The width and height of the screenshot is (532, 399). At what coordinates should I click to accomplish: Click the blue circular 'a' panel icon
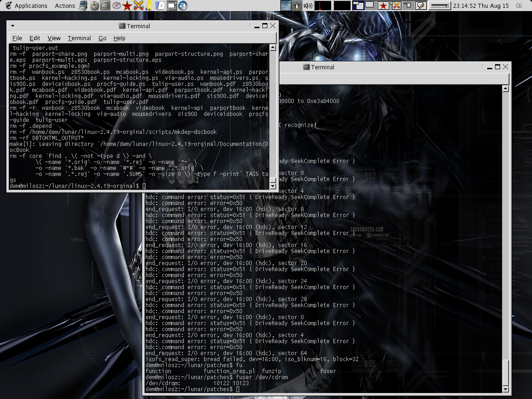point(183,6)
